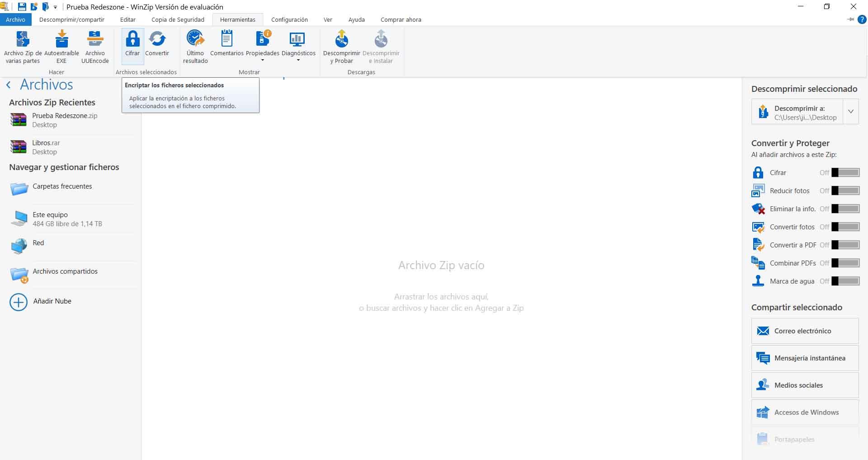Switch to the Editar tab
868x460 pixels.
pos(128,19)
